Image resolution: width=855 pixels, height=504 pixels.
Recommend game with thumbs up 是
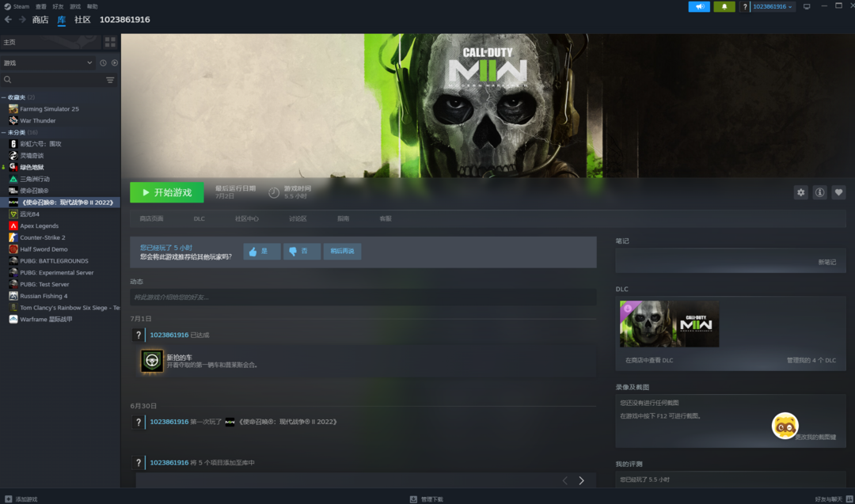click(x=262, y=251)
